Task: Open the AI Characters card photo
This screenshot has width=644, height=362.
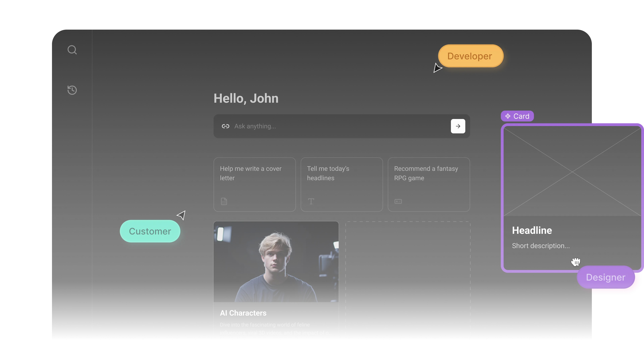Action: pyautogui.click(x=276, y=262)
